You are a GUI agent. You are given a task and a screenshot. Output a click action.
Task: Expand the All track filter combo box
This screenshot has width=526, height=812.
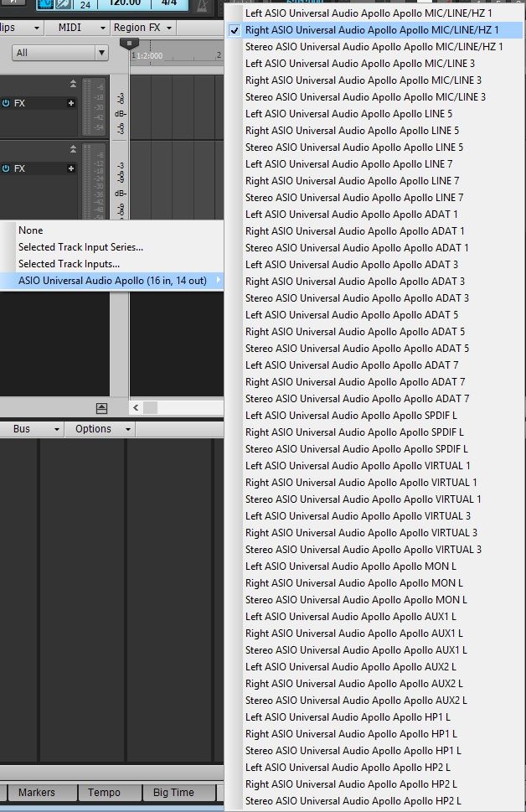point(60,53)
